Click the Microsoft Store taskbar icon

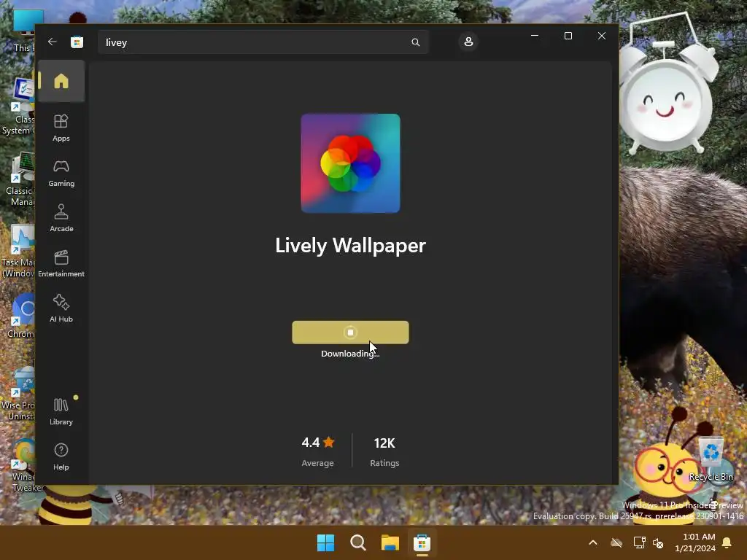coord(422,542)
